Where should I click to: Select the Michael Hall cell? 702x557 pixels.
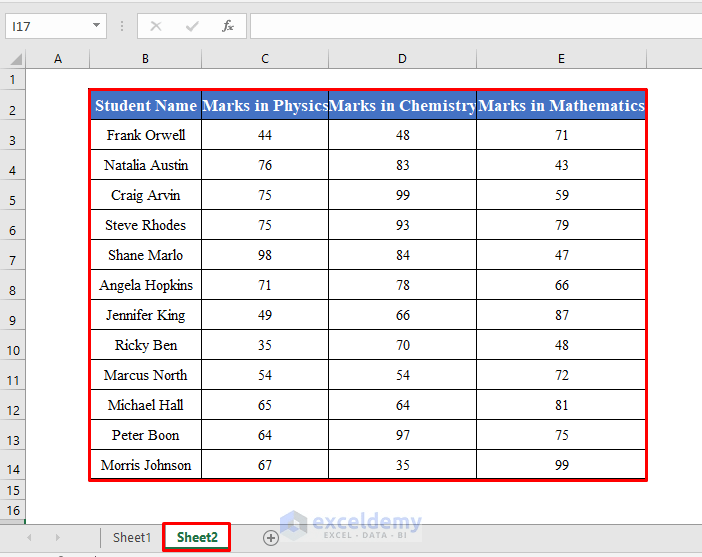pos(146,405)
